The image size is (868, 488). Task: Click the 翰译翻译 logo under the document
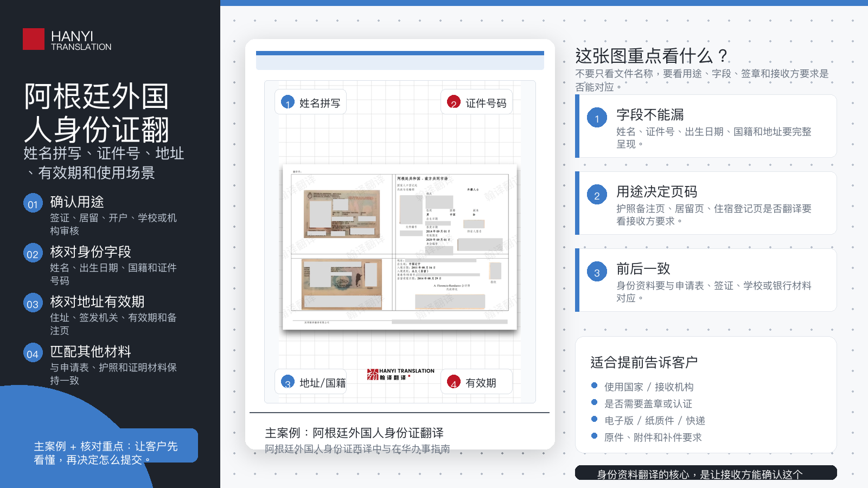click(x=400, y=374)
